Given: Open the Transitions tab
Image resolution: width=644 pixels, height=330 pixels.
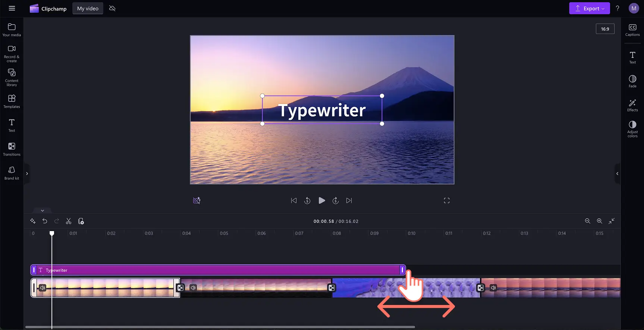Looking at the screenshot, I should 12,149.
